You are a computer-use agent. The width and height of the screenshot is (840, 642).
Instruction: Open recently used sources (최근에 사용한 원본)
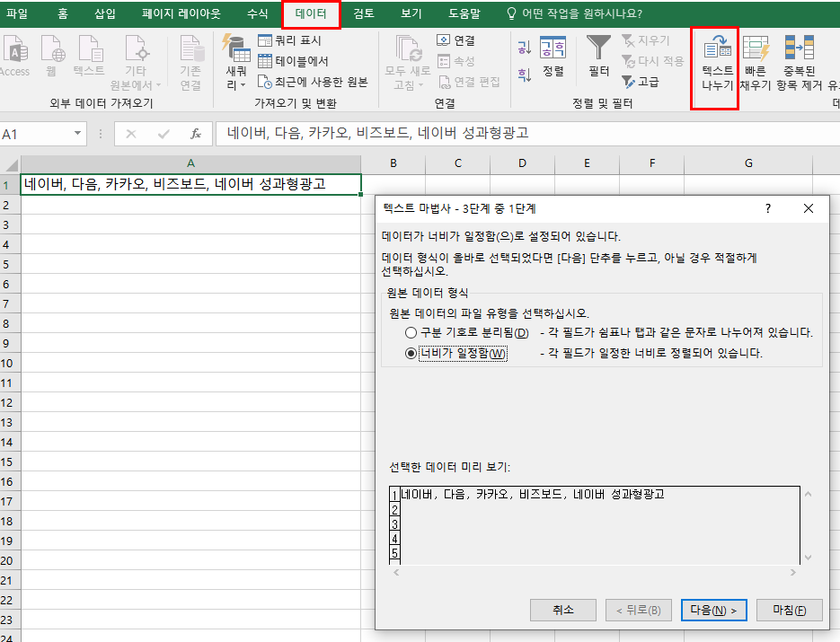[313, 82]
